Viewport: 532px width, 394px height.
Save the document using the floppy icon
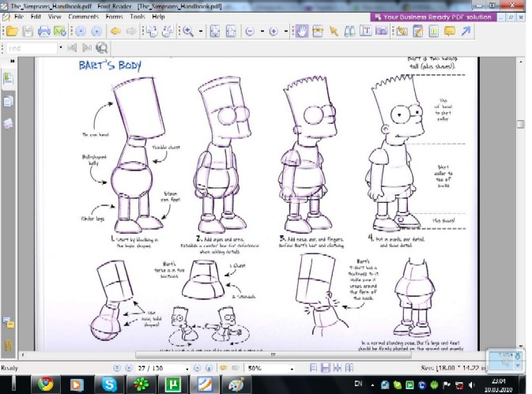click(x=28, y=32)
